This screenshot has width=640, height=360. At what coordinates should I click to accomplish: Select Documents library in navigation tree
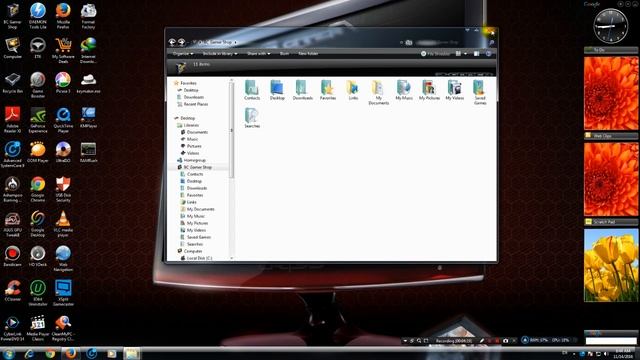(x=197, y=132)
